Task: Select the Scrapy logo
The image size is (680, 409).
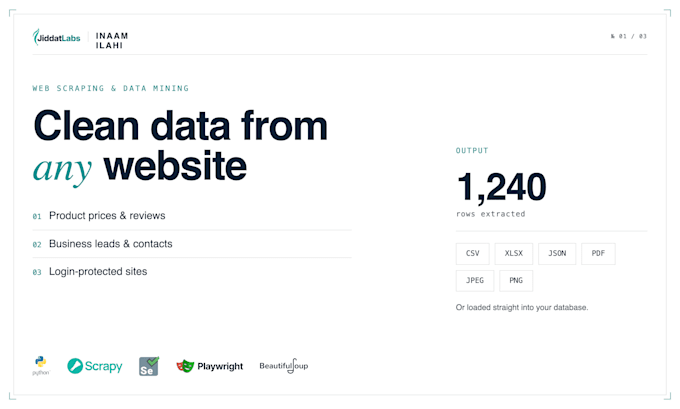Action: tap(95, 366)
